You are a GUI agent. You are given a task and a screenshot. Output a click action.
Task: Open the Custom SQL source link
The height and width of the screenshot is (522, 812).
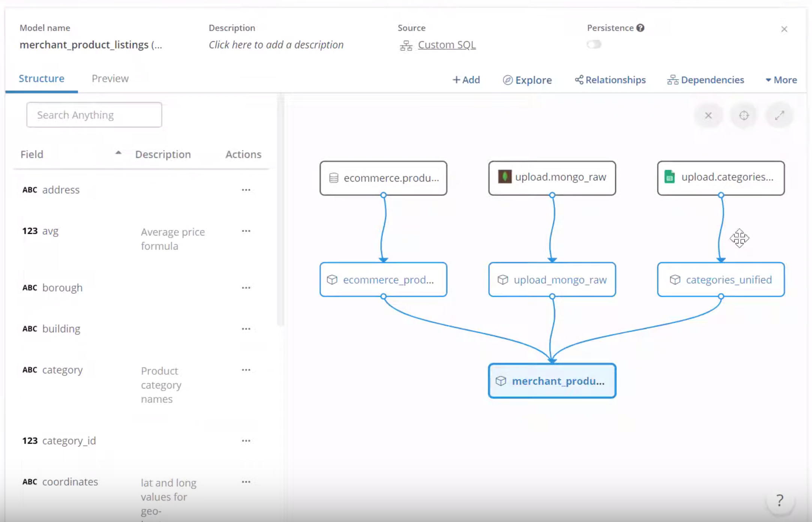click(x=446, y=45)
